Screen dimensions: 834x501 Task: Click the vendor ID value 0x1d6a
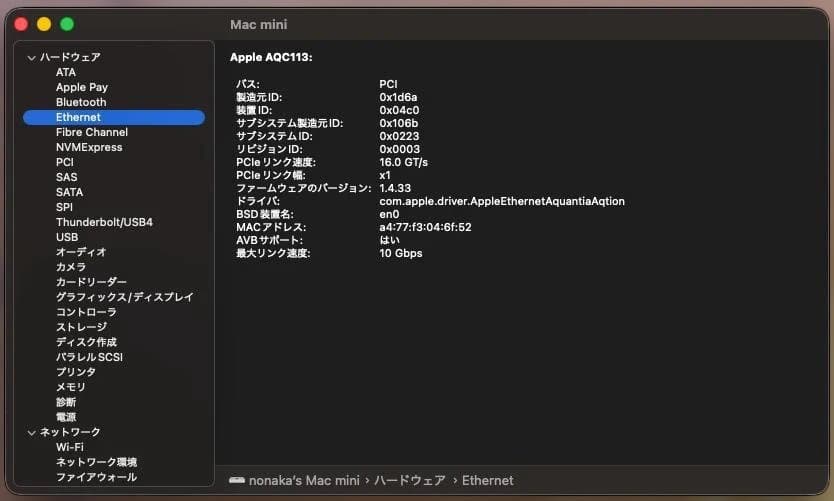[x=398, y=97]
